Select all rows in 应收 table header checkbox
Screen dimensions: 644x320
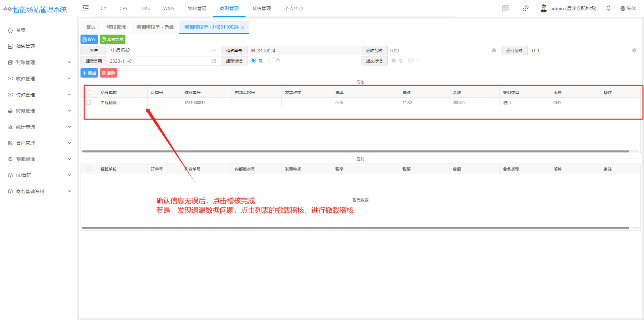89,92
